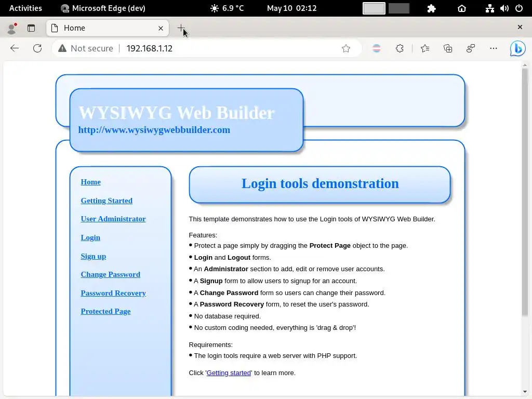Select the Home tab
532x399 pixels.
pos(107,28)
